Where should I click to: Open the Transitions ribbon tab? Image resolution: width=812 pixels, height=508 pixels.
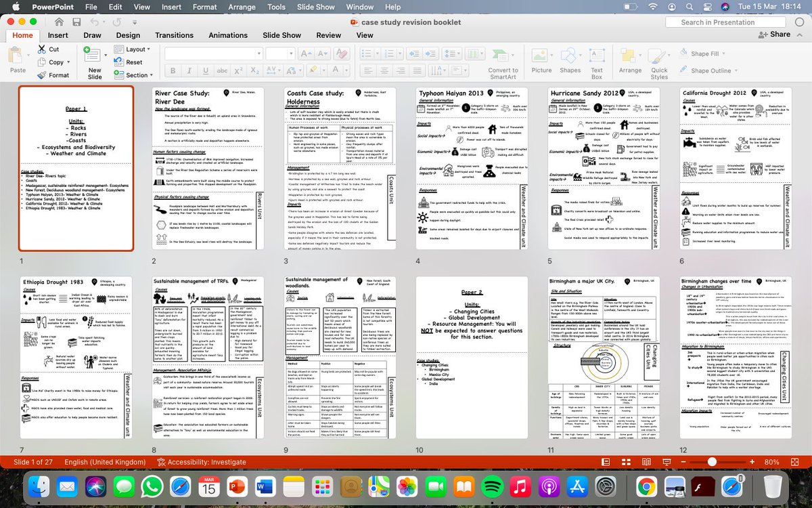click(174, 35)
